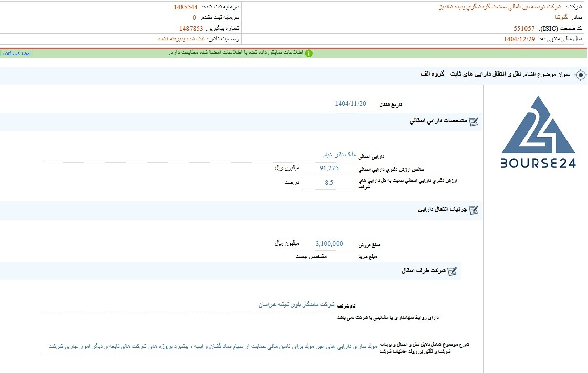
Task: Open the امضا کنندگان signers link
Action: pyautogui.click(x=16, y=54)
